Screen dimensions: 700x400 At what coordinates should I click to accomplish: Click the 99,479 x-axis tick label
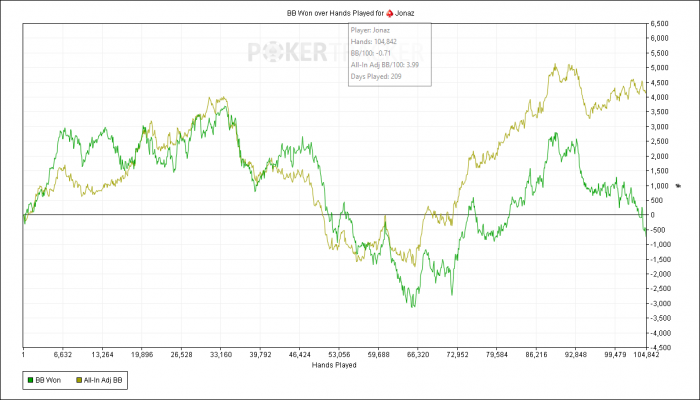(615, 355)
